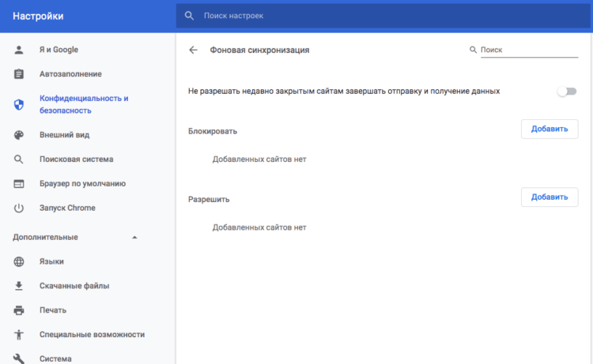This screenshot has height=364, width=593.
Task: Click the magnifier icon in top search bar
Action: pos(189,16)
